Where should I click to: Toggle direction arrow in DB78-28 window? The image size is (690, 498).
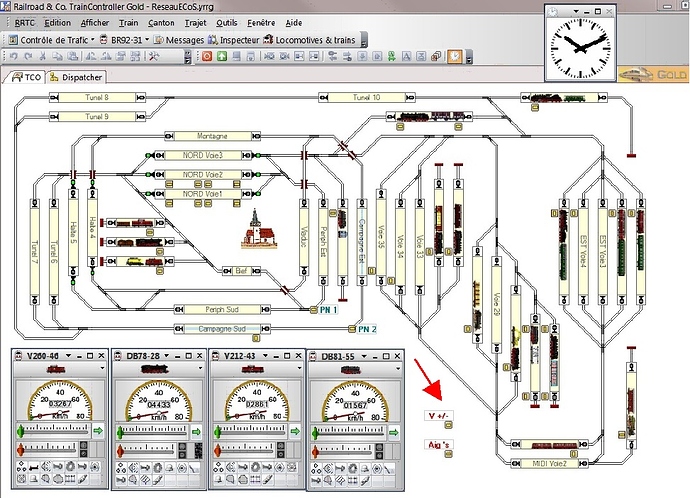click(196, 432)
